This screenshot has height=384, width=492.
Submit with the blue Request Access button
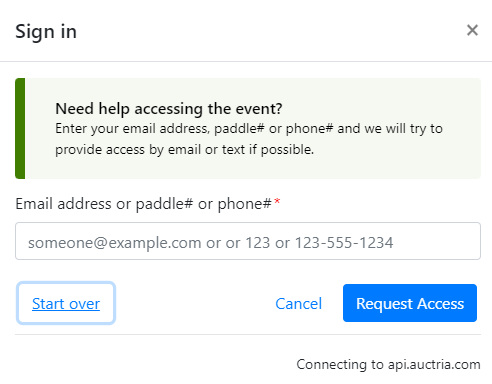[410, 303]
